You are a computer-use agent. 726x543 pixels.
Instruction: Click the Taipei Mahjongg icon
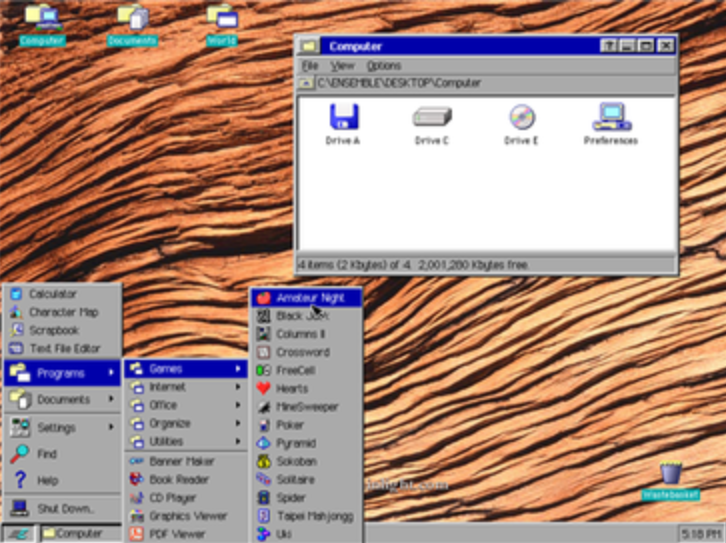[263, 516]
